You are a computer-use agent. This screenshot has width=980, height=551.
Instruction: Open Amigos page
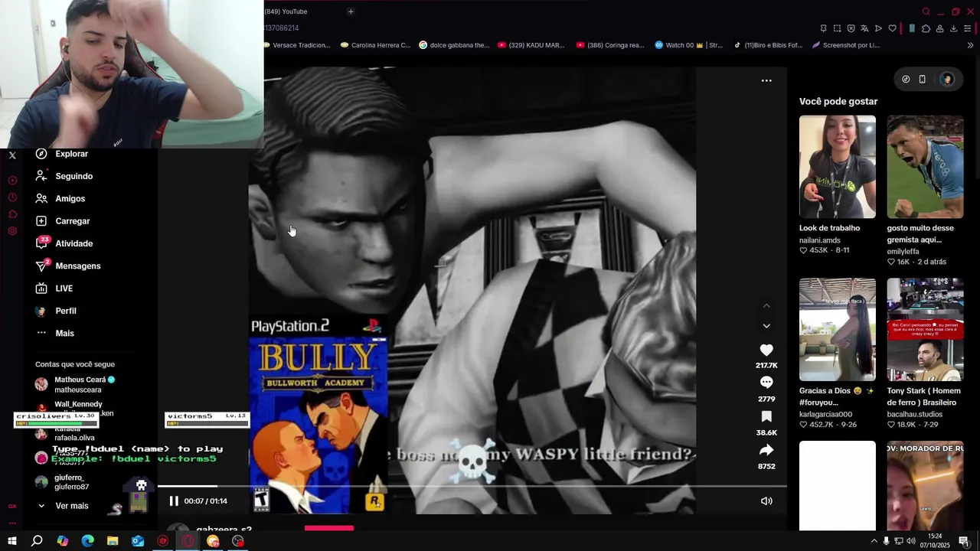[60, 198]
